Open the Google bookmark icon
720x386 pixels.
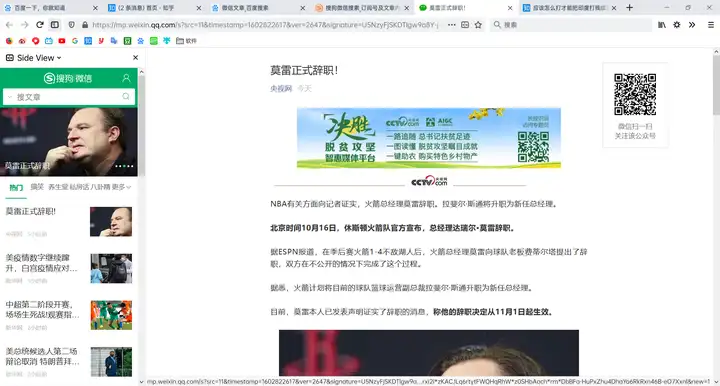click(75, 41)
